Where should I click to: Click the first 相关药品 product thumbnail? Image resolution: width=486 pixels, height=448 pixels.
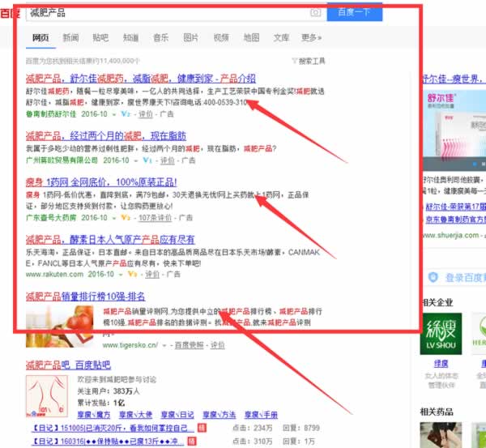pyautogui.click(x=441, y=435)
